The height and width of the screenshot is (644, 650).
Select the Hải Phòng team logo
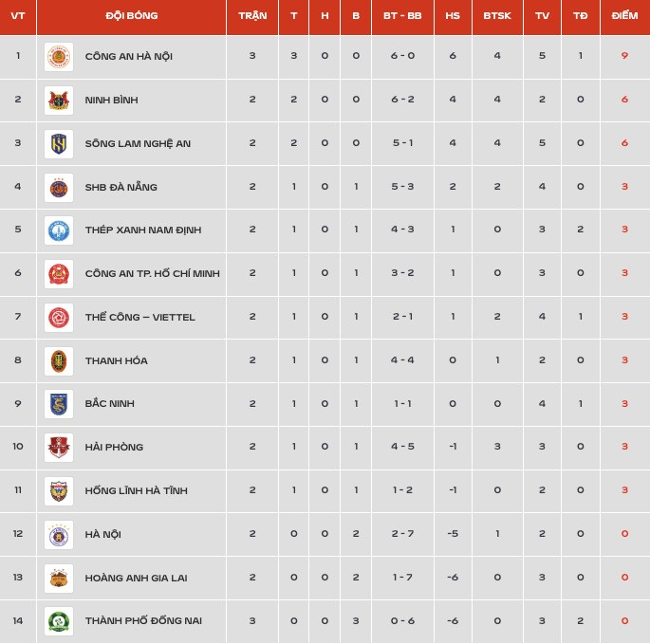click(x=59, y=448)
